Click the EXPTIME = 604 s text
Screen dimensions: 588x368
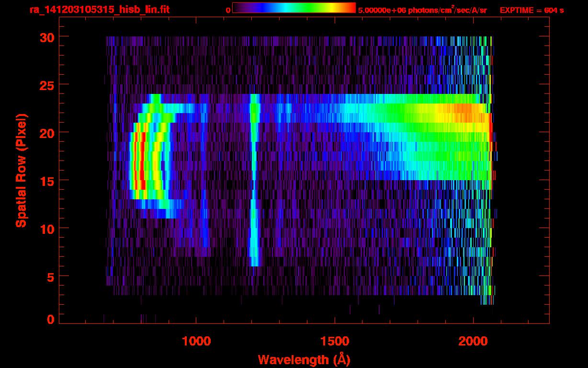[x=531, y=10]
